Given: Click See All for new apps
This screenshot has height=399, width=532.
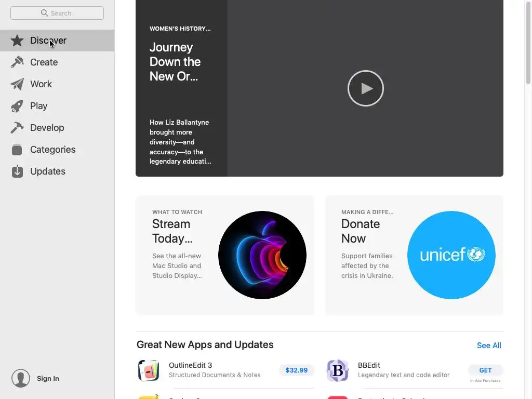Looking at the screenshot, I should pyautogui.click(x=489, y=345).
